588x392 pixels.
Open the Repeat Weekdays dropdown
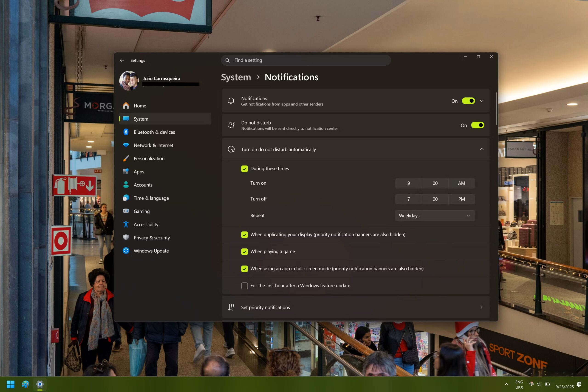435,215
